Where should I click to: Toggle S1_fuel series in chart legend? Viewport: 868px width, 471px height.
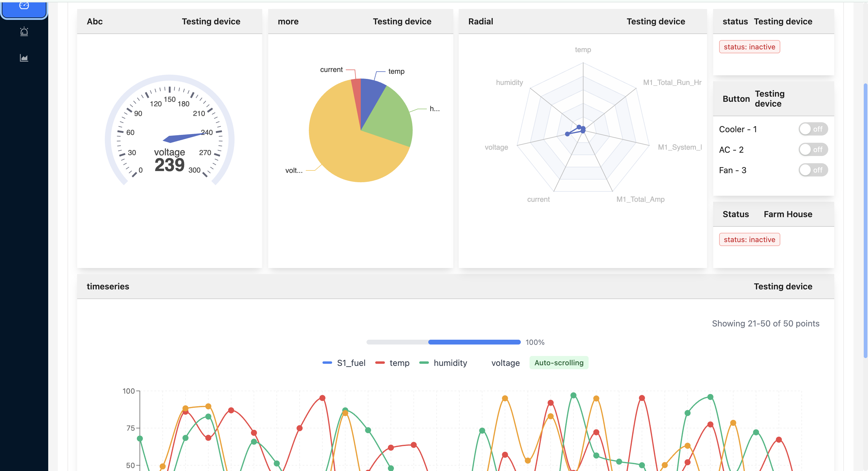coord(344,363)
